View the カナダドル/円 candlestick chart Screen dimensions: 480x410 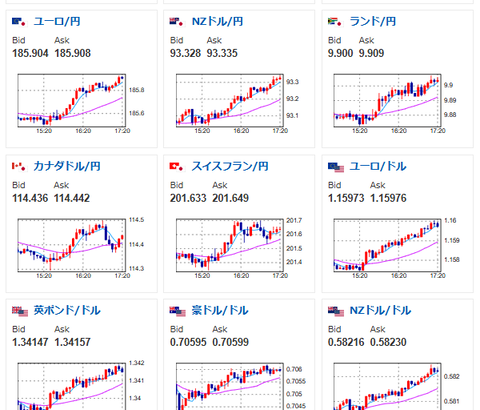point(79,248)
